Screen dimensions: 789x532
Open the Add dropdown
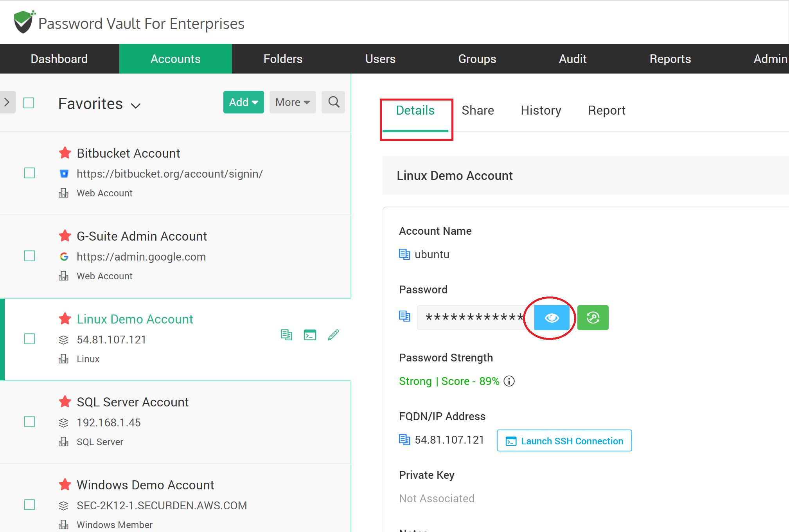tap(243, 102)
